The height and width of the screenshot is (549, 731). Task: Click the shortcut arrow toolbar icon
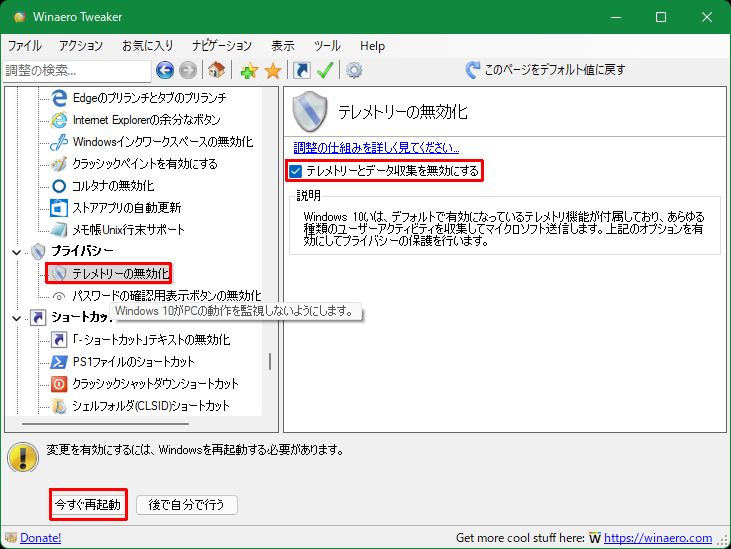302,70
